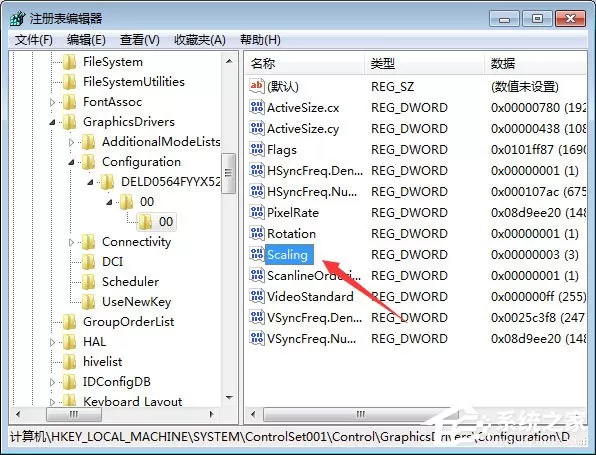Click the DWORD icon beside PixelRate
This screenshot has height=455, width=596.
pos(257,212)
